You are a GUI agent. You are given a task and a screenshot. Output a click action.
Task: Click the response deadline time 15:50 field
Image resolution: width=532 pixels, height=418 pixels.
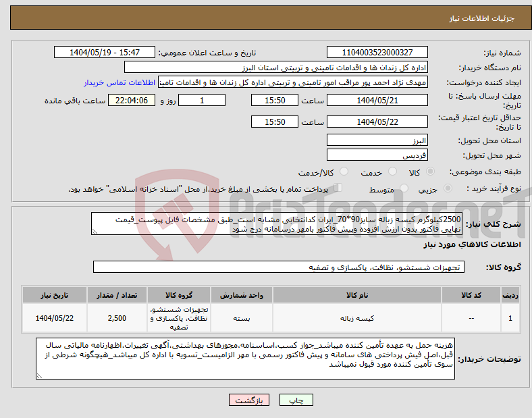coord(275,100)
